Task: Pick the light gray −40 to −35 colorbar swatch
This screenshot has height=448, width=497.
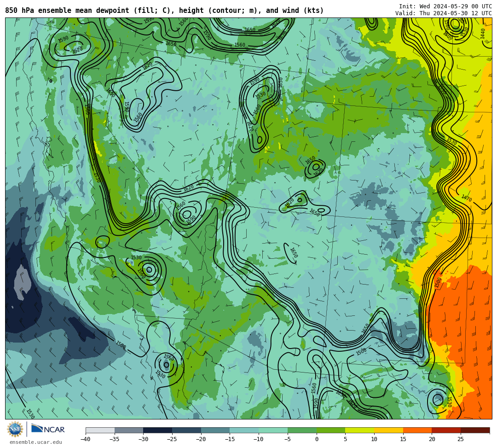Action: [100, 430]
